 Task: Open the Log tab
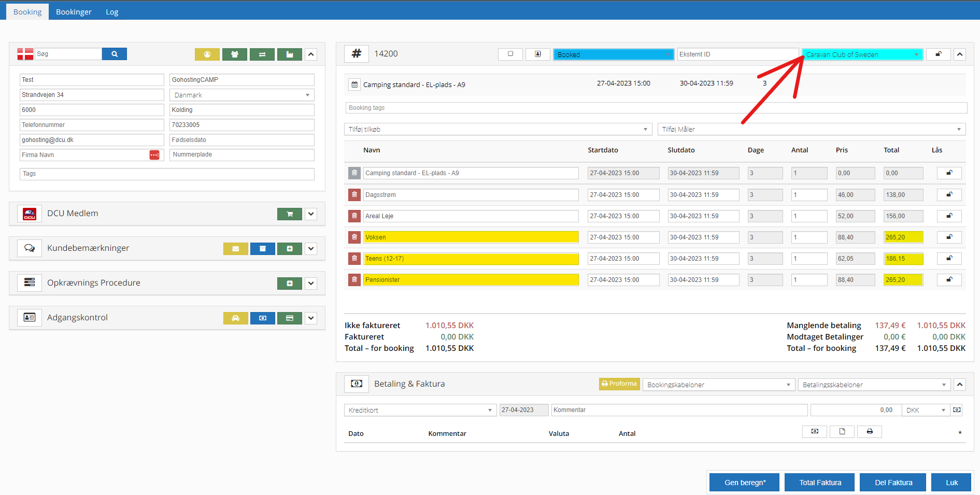click(112, 12)
